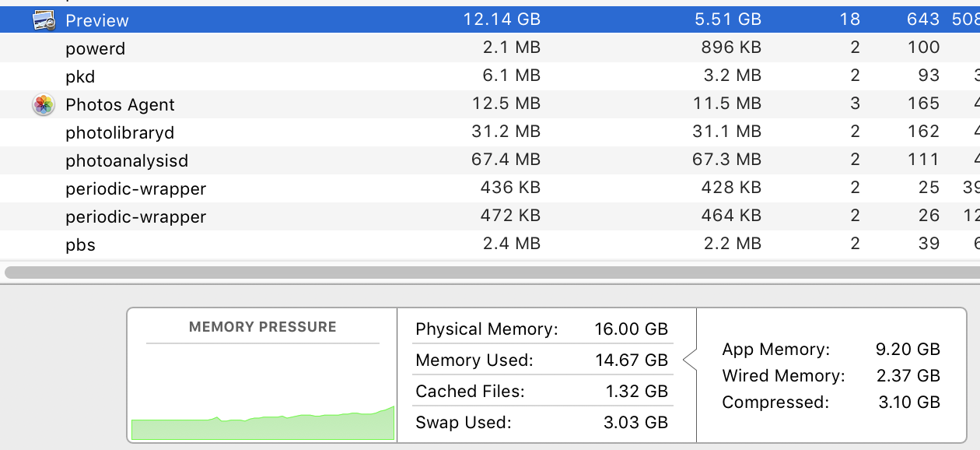Image resolution: width=980 pixels, height=450 pixels.
Task: Select the pbs process row
Action: (x=490, y=244)
